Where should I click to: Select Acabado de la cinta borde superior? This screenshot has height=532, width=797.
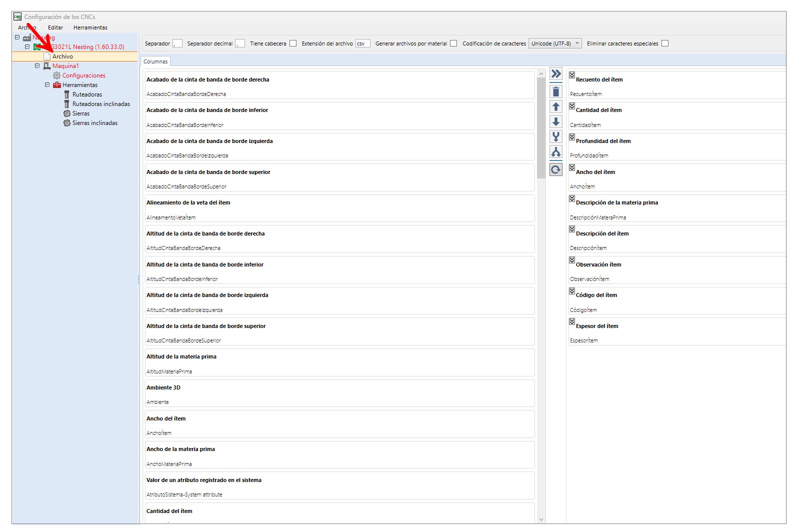point(339,177)
